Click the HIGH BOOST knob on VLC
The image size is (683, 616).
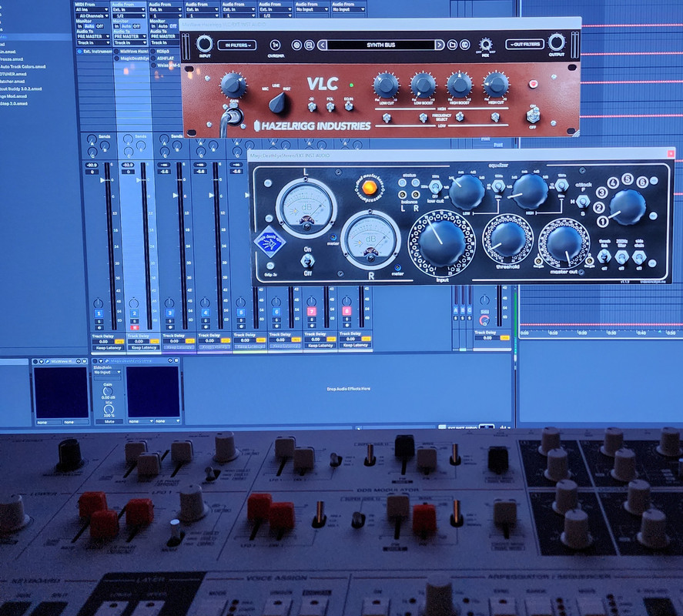[459, 85]
